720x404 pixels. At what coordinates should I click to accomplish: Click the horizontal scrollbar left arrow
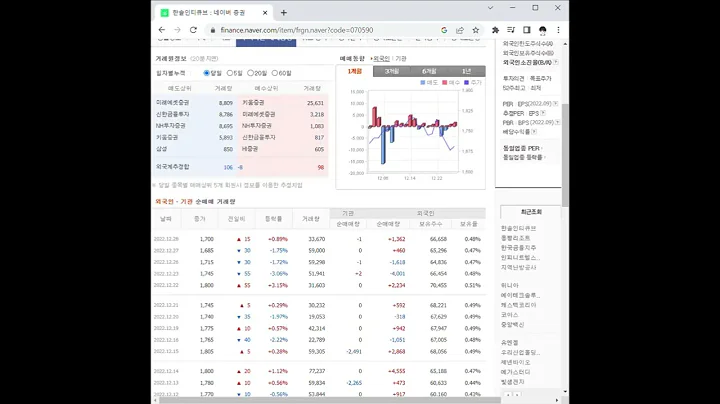(155, 400)
